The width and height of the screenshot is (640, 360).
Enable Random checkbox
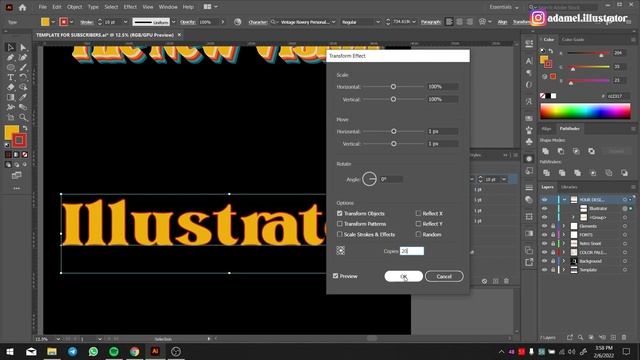click(418, 234)
